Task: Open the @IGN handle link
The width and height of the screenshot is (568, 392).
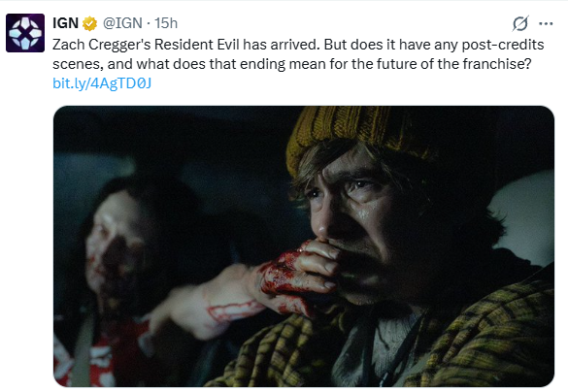Action: [x=122, y=23]
